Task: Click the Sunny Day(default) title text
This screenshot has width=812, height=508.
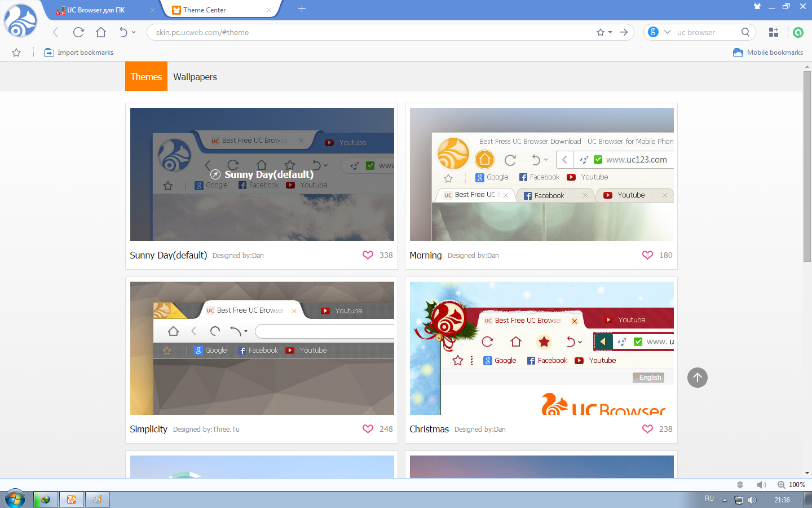Action: (169, 255)
